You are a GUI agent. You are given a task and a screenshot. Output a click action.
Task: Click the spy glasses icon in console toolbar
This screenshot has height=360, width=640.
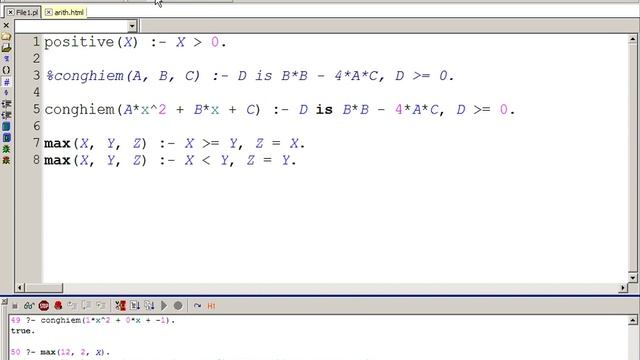[x=29, y=306]
